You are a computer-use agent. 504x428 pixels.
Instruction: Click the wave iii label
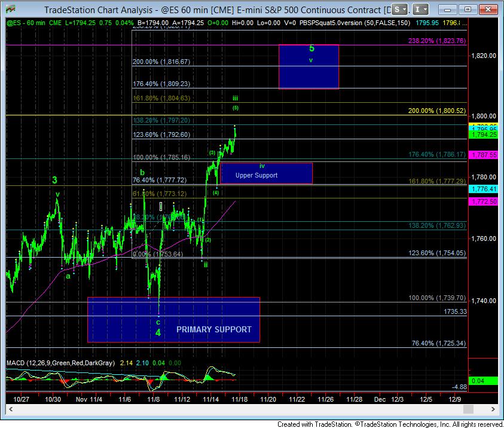[x=236, y=98]
